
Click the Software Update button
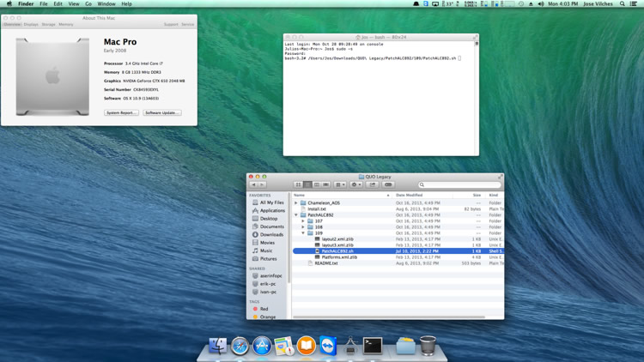tap(161, 112)
